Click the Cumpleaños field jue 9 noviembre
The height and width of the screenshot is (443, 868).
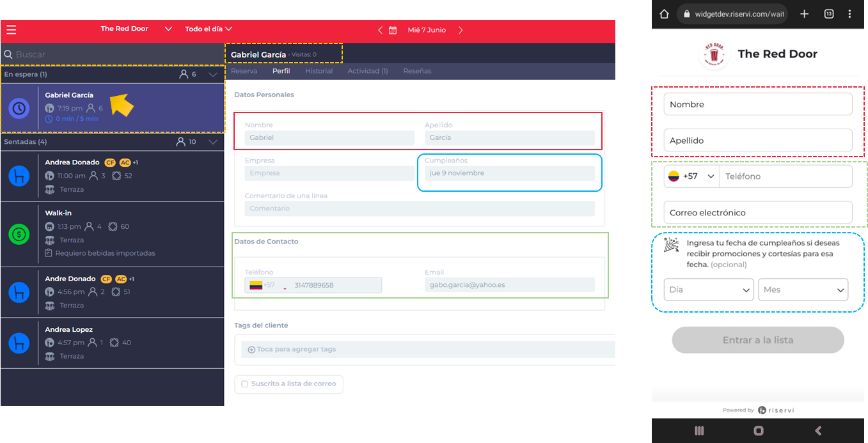[510, 173]
